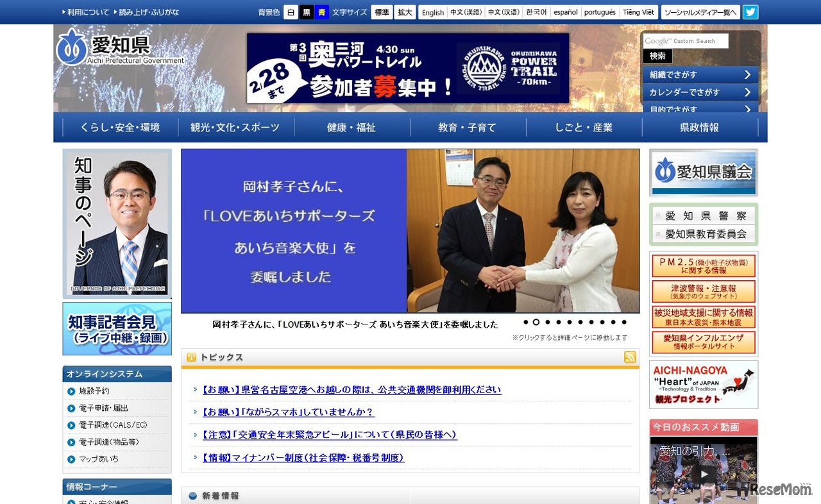Set text size to 拡大 (enlarged)
Image resolution: width=821 pixels, height=504 pixels.
pyautogui.click(x=405, y=12)
